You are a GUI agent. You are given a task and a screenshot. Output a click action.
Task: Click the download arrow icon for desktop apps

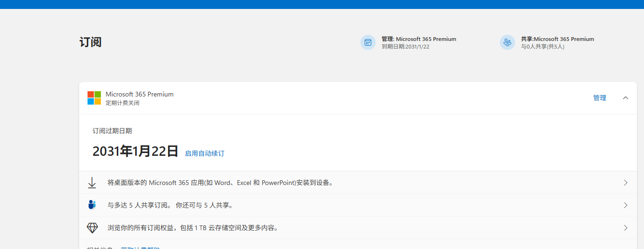pyautogui.click(x=92, y=183)
